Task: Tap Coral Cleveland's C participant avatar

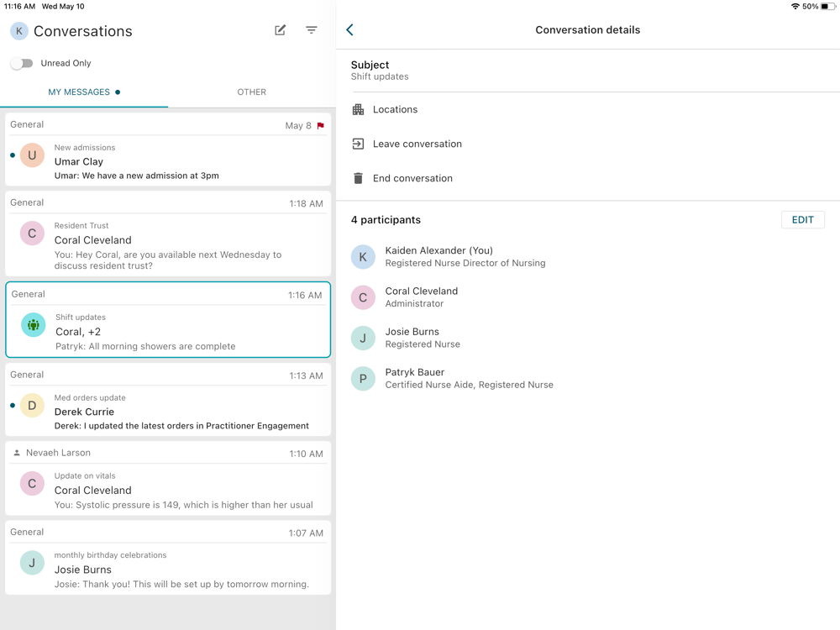Action: [363, 297]
